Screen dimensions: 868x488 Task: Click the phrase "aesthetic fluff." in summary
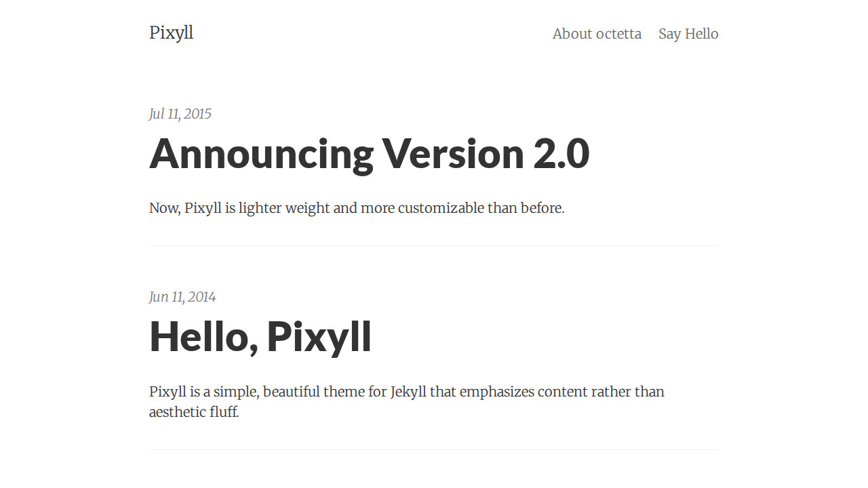(194, 412)
